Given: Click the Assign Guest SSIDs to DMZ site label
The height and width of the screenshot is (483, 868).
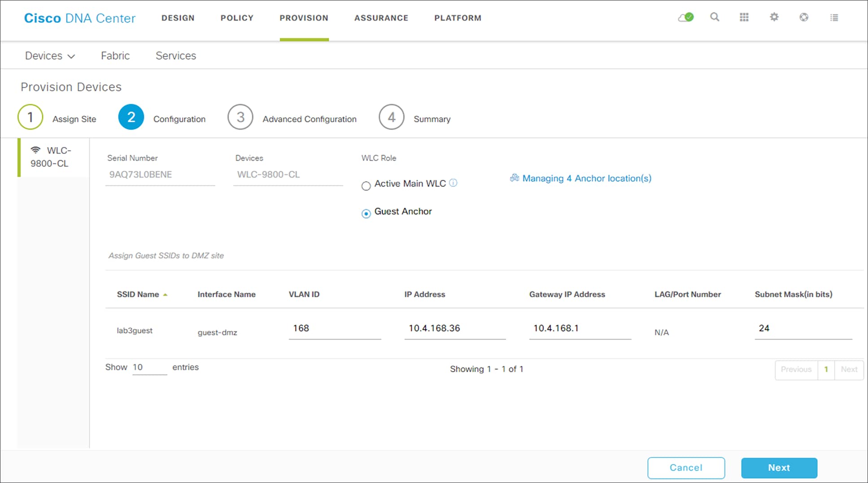Looking at the screenshot, I should [x=166, y=256].
